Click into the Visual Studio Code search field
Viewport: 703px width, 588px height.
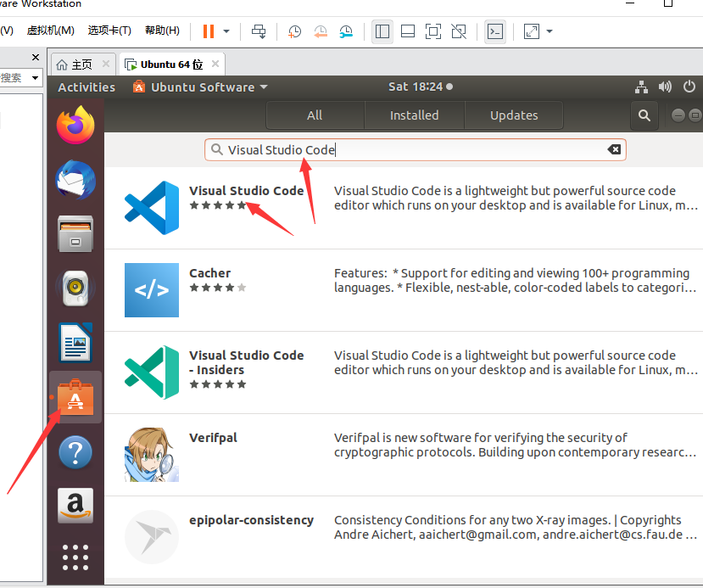click(x=416, y=150)
